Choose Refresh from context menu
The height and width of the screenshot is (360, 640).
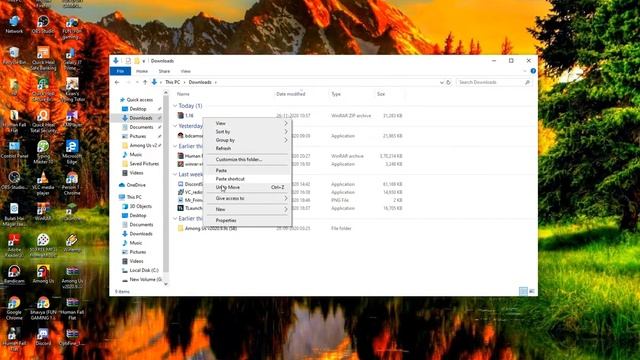tap(247, 149)
